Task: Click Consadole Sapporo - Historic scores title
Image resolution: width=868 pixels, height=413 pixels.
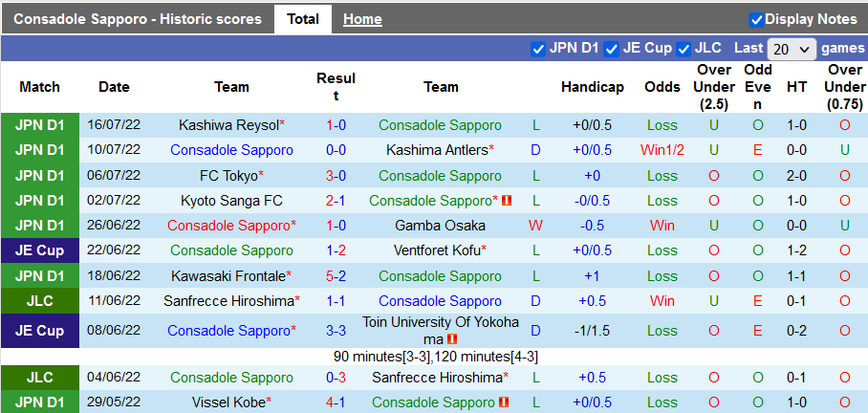Action: click(x=138, y=19)
